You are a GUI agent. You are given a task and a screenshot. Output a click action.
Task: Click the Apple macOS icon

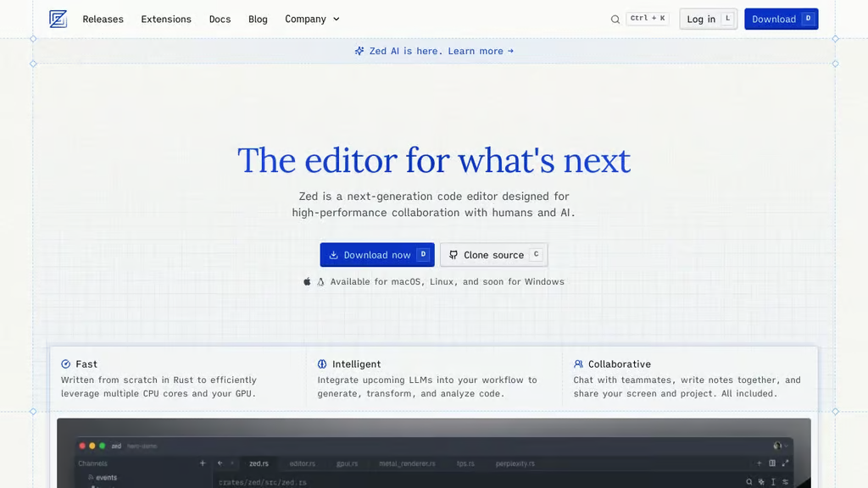(307, 281)
